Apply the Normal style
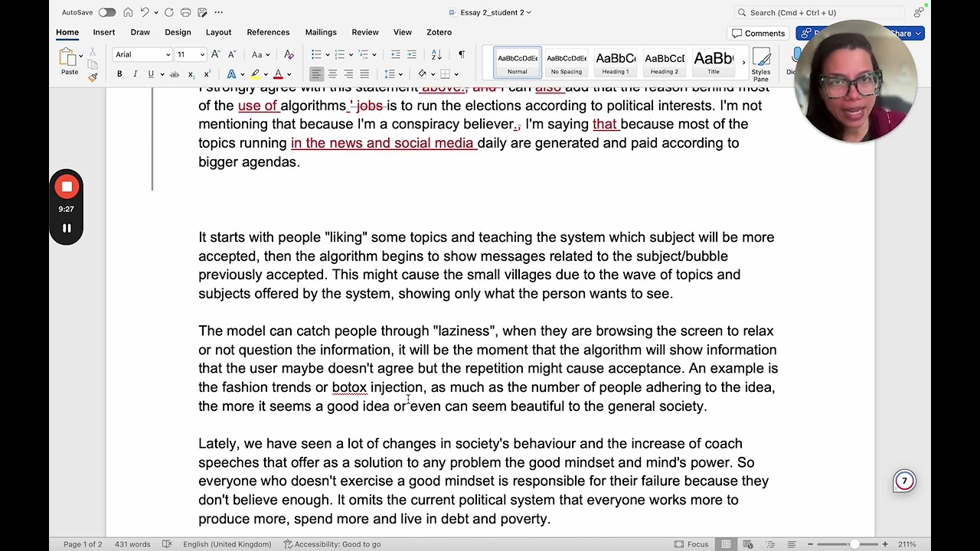Image resolution: width=980 pixels, height=551 pixels. point(517,63)
